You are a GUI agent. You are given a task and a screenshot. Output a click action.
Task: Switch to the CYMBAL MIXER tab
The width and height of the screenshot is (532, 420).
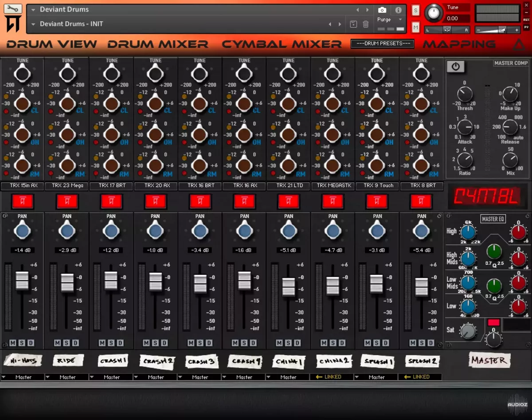coord(282,44)
